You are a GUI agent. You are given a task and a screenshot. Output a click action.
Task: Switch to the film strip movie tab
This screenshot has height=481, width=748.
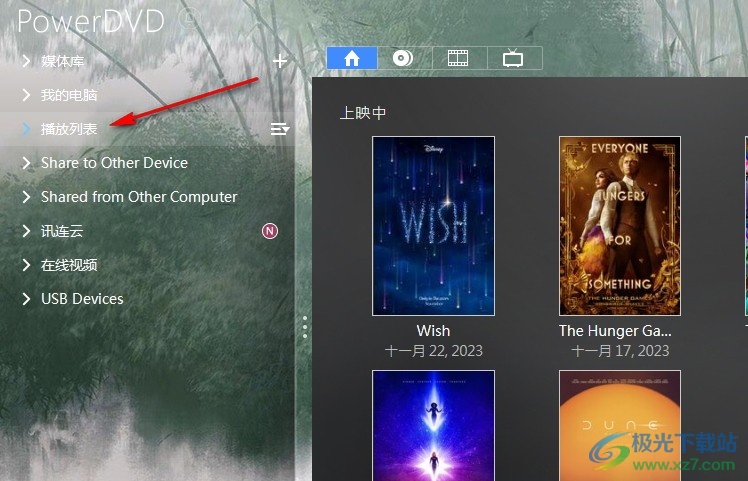click(x=458, y=58)
